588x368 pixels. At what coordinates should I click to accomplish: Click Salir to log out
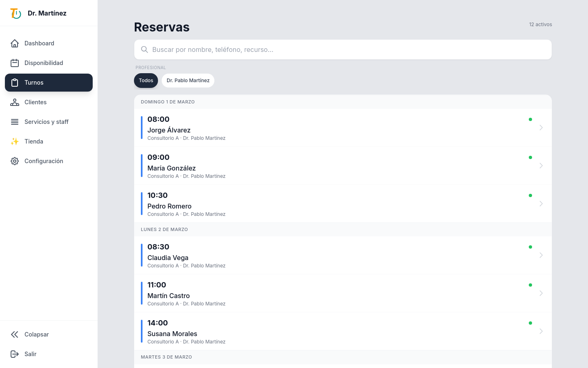point(30,354)
